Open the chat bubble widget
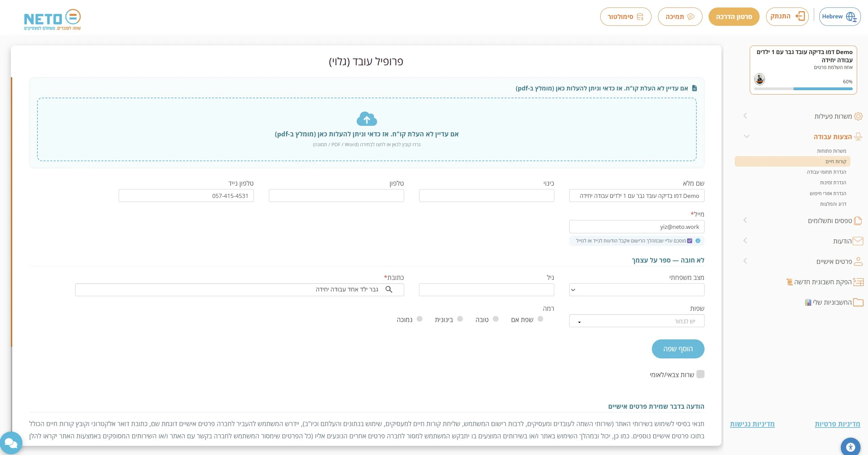Screen dimensions: 868x455 pyautogui.click(x=11, y=443)
